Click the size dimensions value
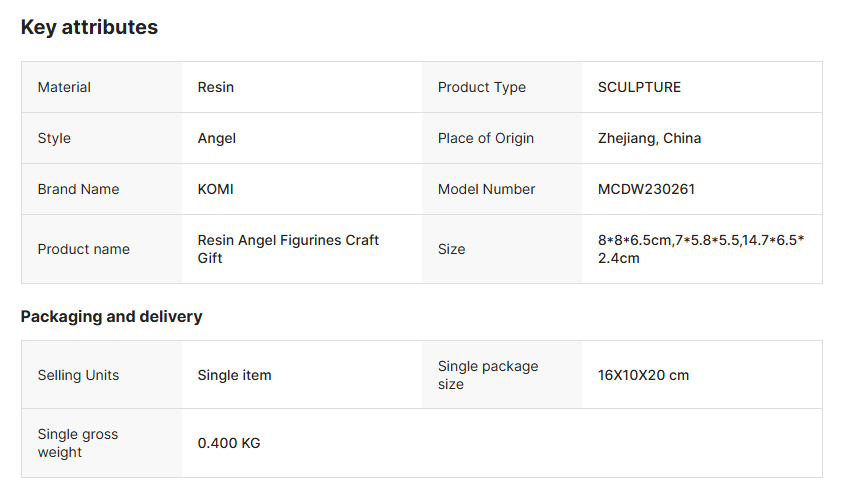This screenshot has width=845, height=487. click(701, 249)
